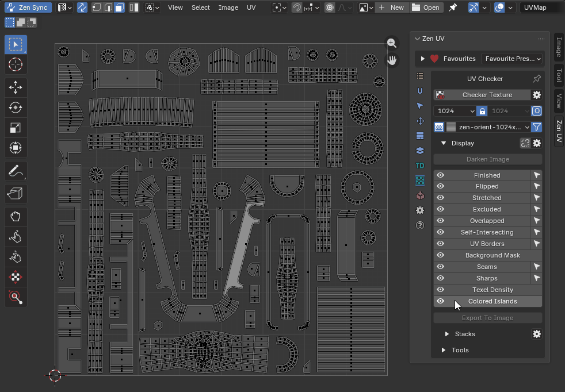The width and height of the screenshot is (565, 392).
Task: Click the pin icon on UV Checker header
Action: [x=536, y=79]
